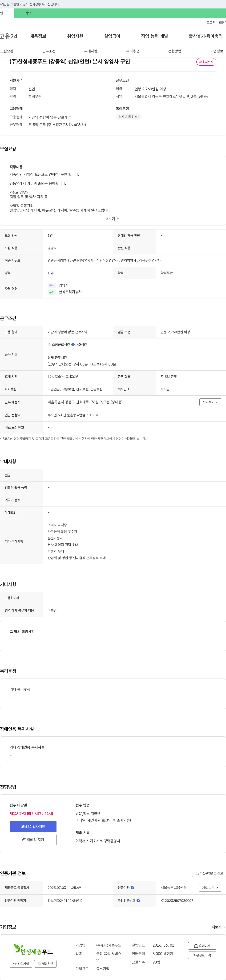Open company 홈페이지 button
Screen dimensions: 226x980
pyautogui.click(x=202, y=946)
